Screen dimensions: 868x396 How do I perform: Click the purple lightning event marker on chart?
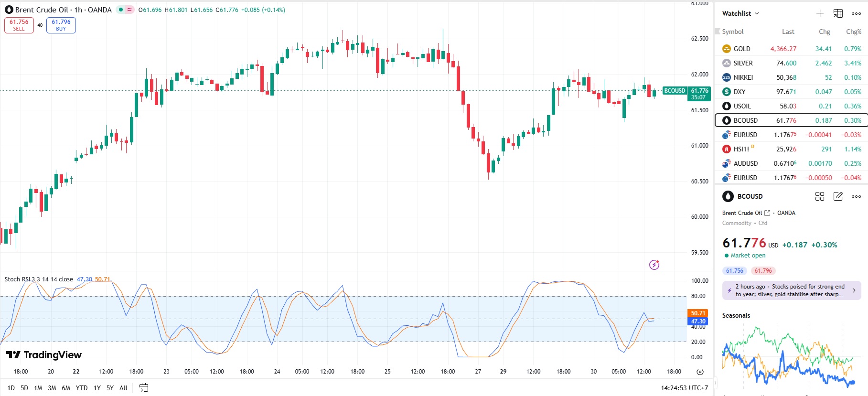click(654, 265)
